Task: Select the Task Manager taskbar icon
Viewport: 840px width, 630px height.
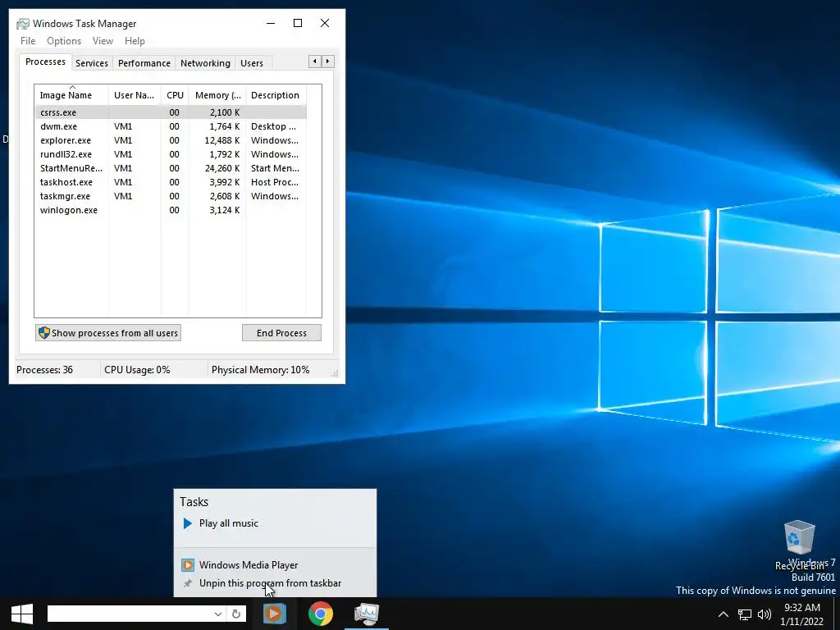Action: 367,614
